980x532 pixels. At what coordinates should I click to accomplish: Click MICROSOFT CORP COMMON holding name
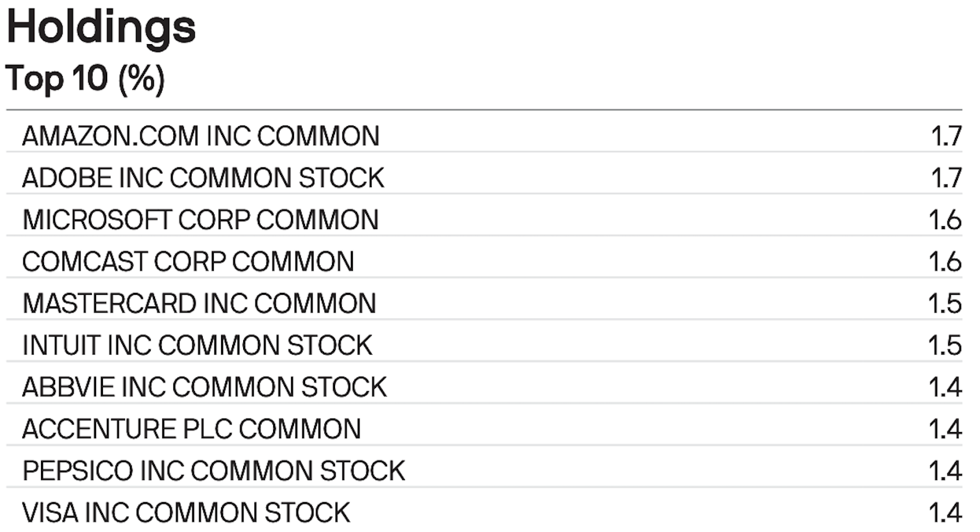[200, 220]
